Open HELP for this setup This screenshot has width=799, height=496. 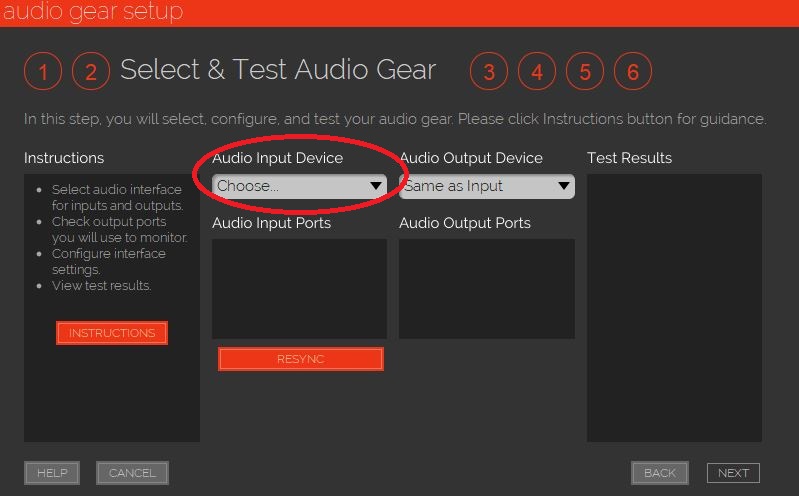[x=51, y=473]
